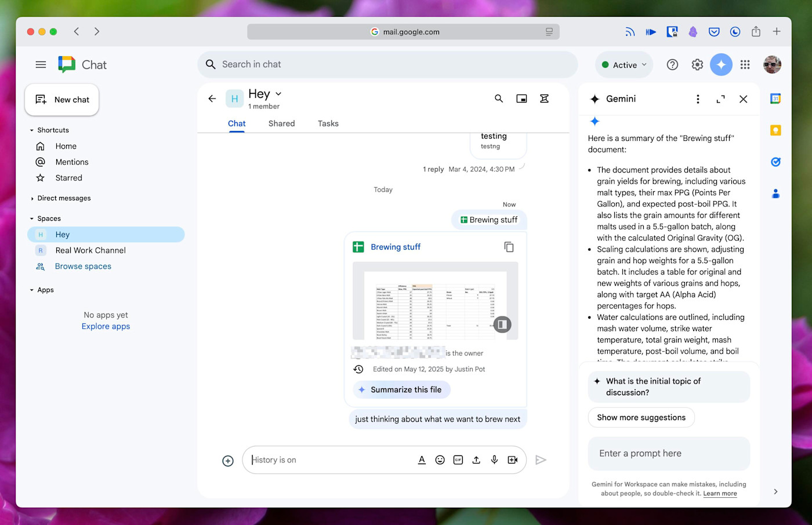Select the Hey space in sidebar
The image size is (812, 525).
point(106,235)
